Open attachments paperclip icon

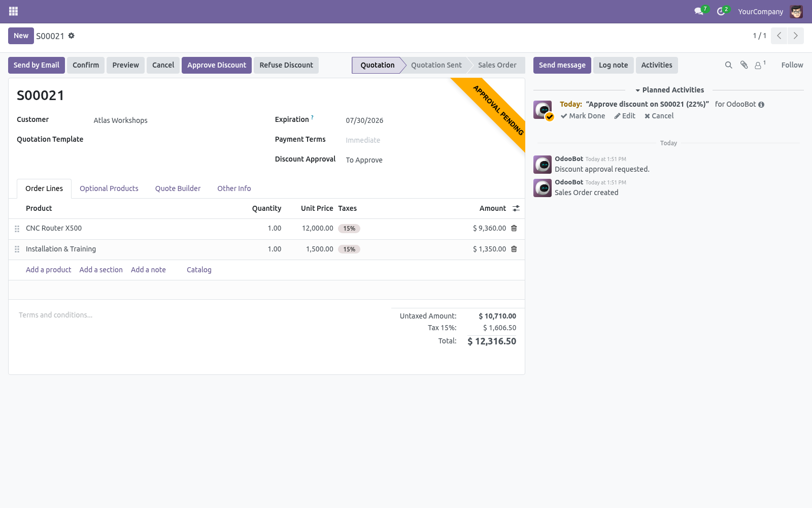(744, 65)
